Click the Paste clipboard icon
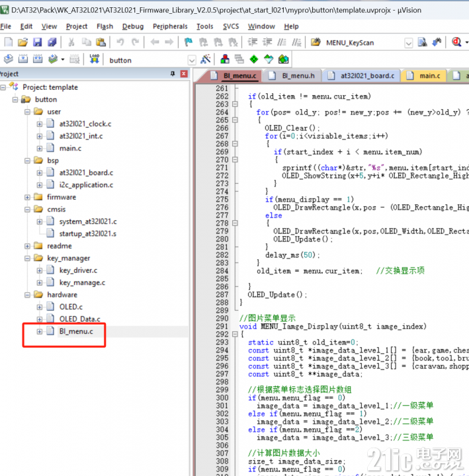Screen dimensions: 469x476 click(101, 42)
